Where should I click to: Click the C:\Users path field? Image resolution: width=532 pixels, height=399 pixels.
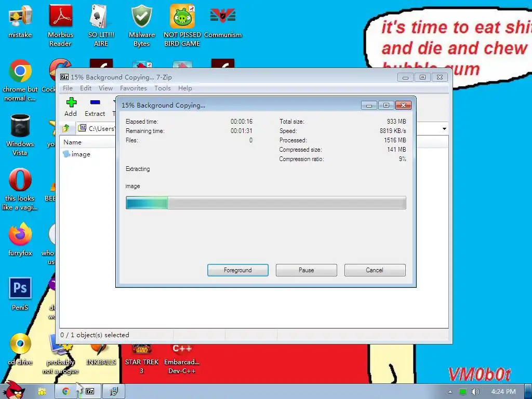tap(101, 129)
